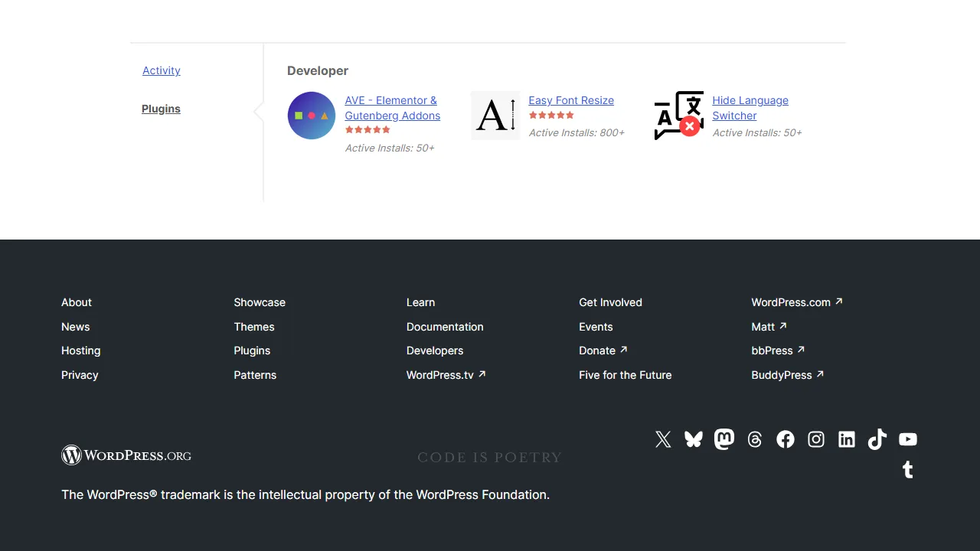Click the Instagram social icon
Viewport: 980px width, 551px height.
[x=816, y=439]
